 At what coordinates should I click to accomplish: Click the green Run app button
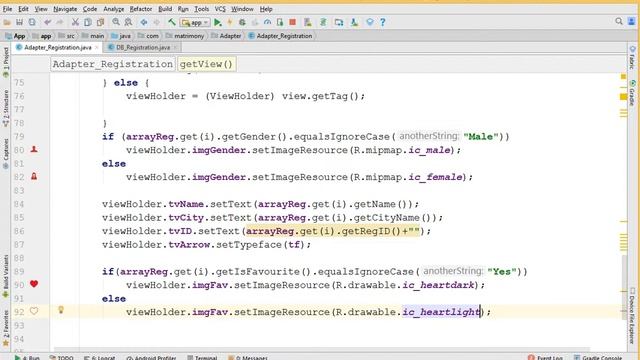(x=218, y=22)
